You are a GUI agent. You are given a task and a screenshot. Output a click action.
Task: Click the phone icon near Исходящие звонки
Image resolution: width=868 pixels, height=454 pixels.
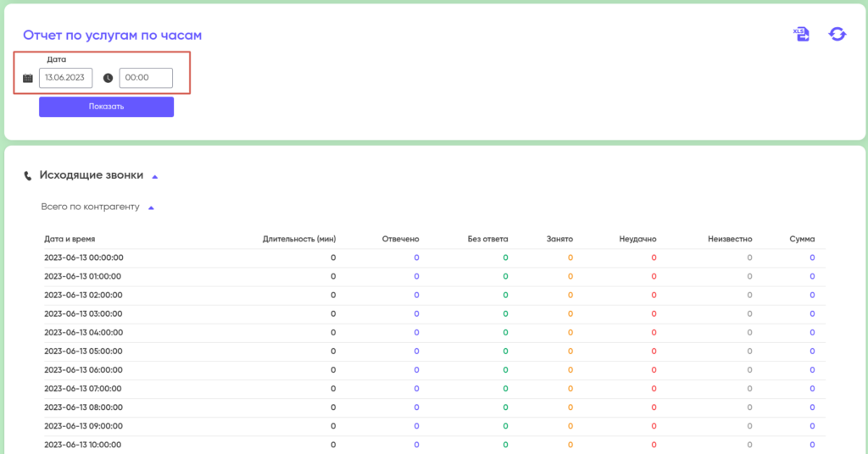(28, 176)
